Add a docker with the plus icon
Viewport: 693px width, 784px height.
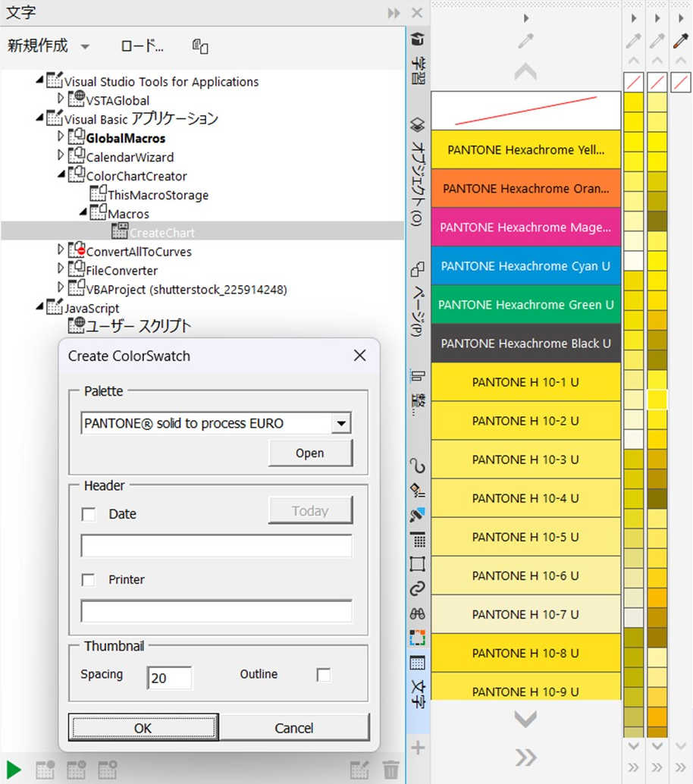[418, 748]
